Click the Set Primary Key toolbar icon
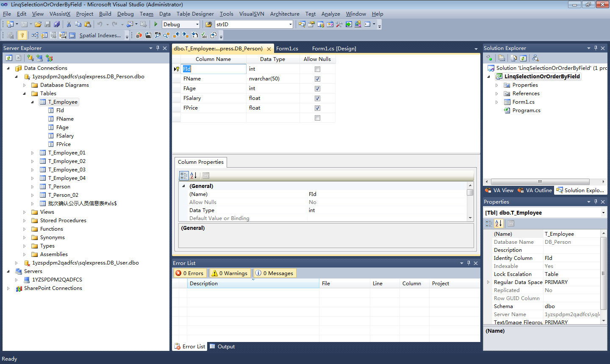 coord(22,36)
